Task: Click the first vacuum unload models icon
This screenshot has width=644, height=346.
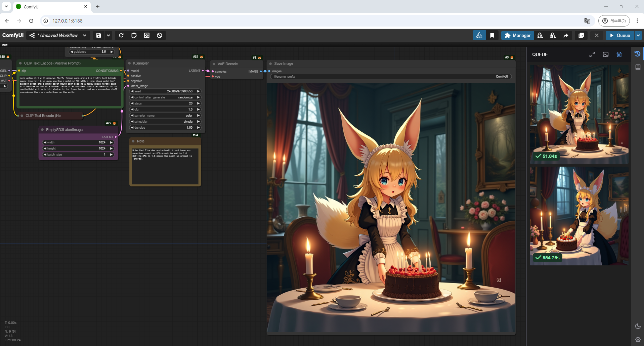Action: click(540, 35)
